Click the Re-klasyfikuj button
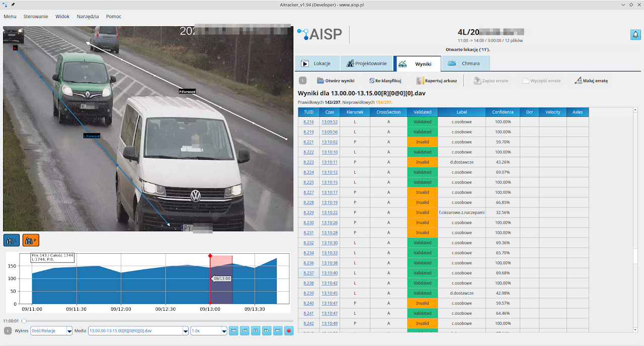This screenshot has height=346, width=644. point(385,81)
